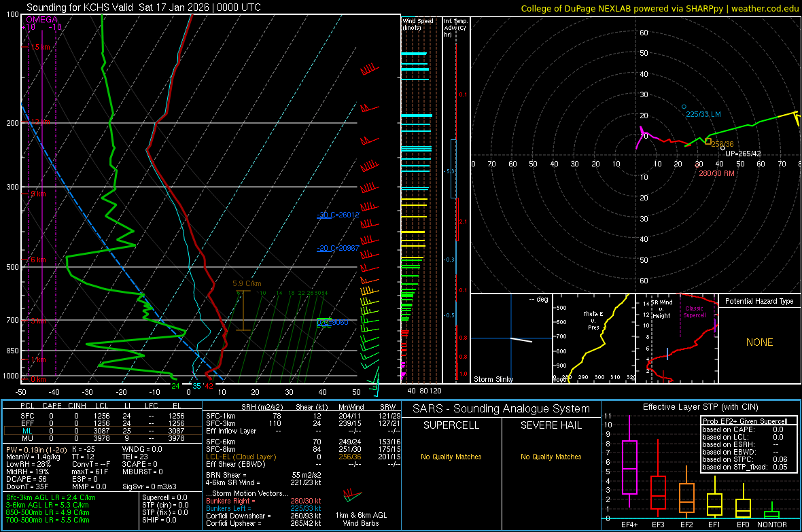Image resolution: width=802 pixels, height=532 pixels.
Task: Click the 'Inf. Temp. Adv.' panel header
Action: coord(456,28)
